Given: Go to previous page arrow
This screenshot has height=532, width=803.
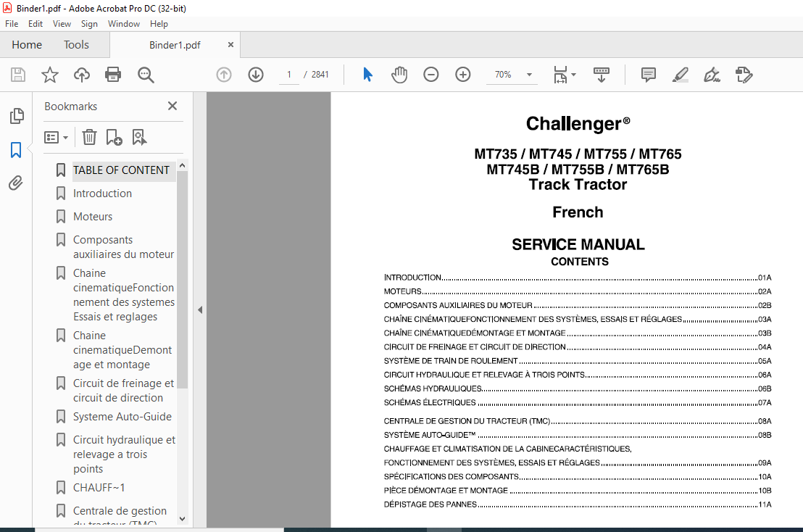Looking at the screenshot, I should (x=224, y=75).
